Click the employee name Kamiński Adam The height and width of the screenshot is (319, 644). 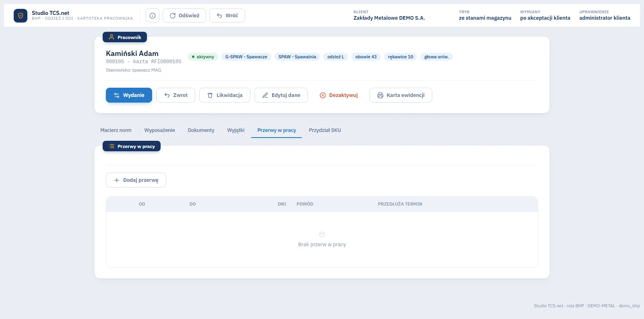pyautogui.click(x=132, y=54)
